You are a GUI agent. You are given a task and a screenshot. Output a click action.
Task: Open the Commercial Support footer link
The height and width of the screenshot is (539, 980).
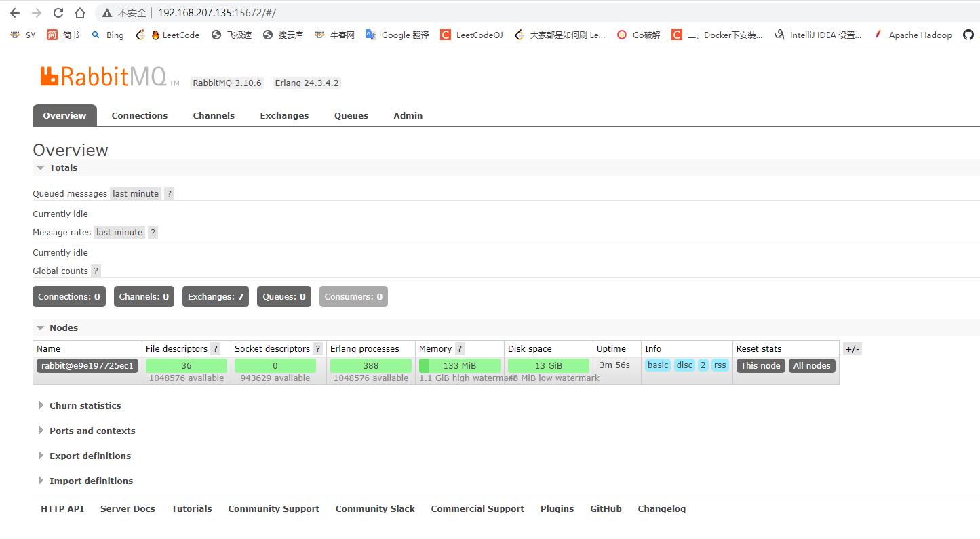[x=477, y=508]
